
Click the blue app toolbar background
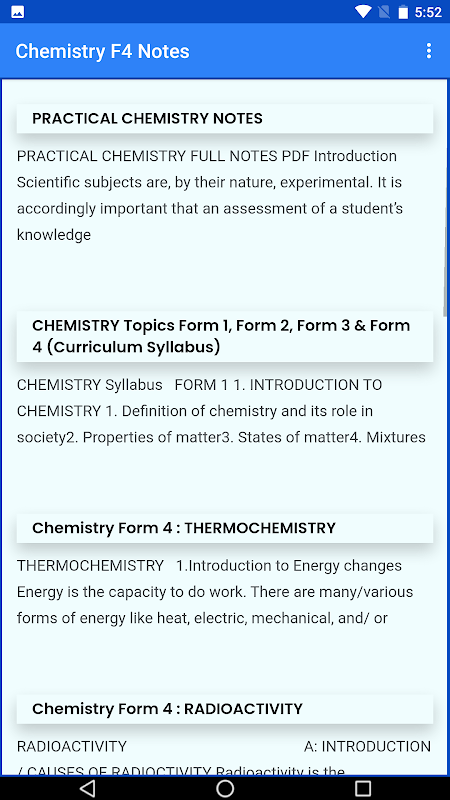pyautogui.click(x=306, y=51)
